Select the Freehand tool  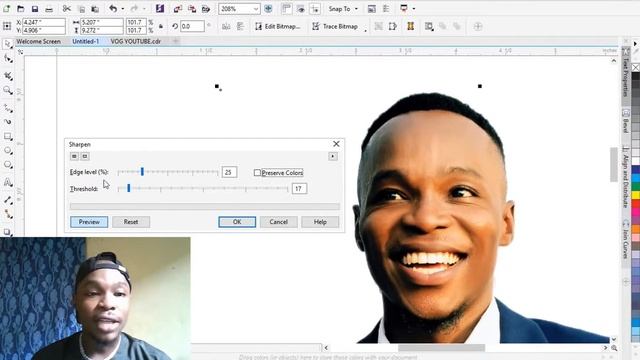click(x=7, y=108)
